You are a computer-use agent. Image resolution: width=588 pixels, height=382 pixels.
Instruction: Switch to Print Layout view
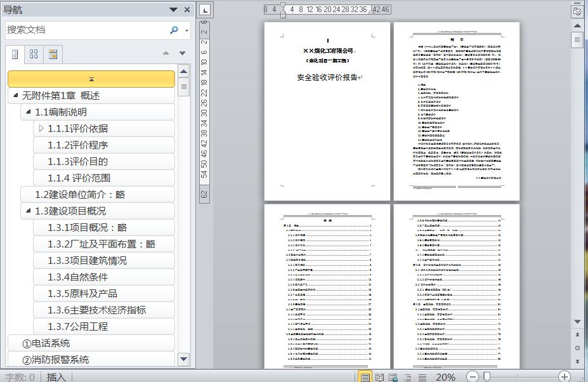pos(365,377)
